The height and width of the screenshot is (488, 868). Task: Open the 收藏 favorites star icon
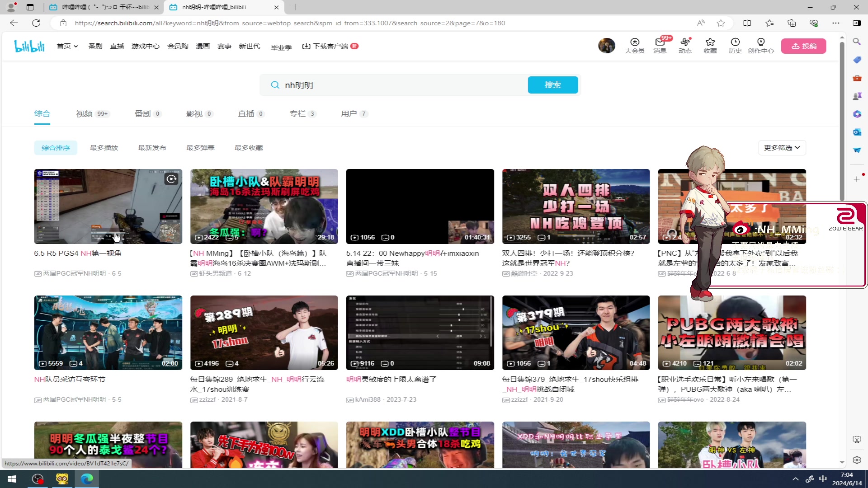pyautogui.click(x=710, y=46)
